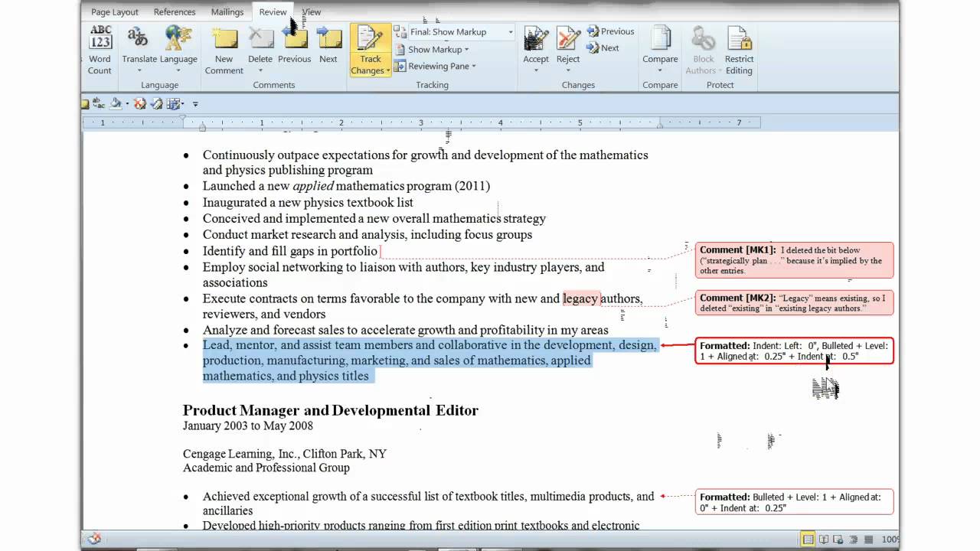Switch to the References tab
980x551 pixels.
tap(175, 12)
